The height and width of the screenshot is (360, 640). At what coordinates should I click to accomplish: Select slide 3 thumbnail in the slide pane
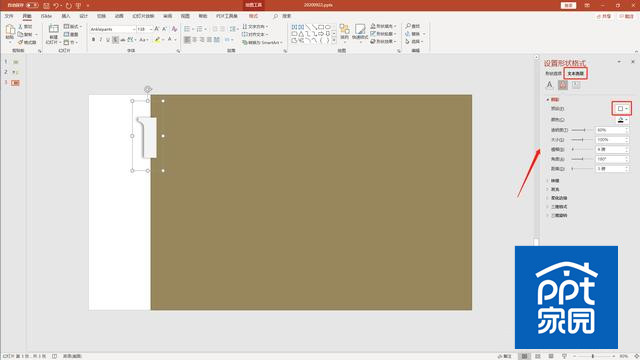(x=15, y=83)
